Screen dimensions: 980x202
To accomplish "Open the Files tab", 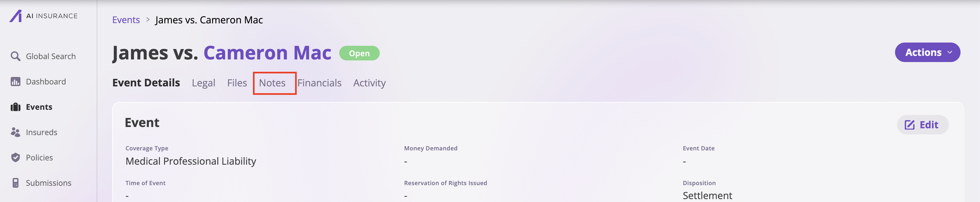I will (x=237, y=83).
